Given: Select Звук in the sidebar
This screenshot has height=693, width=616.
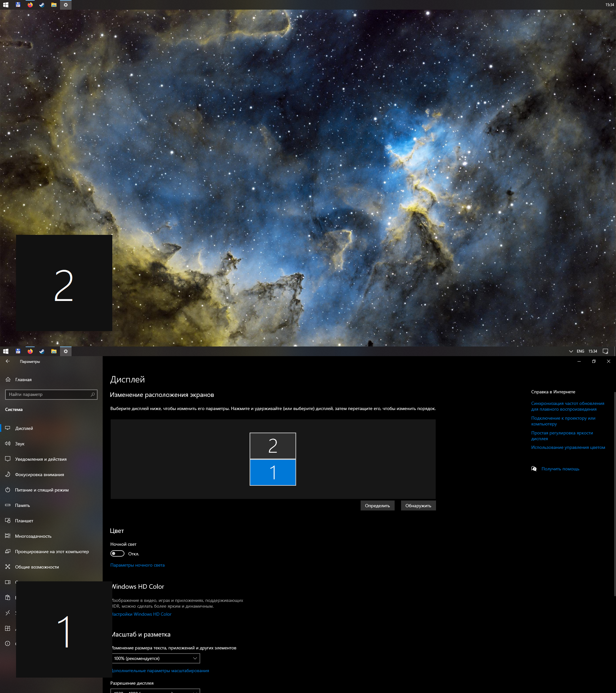Looking at the screenshot, I should (20, 443).
